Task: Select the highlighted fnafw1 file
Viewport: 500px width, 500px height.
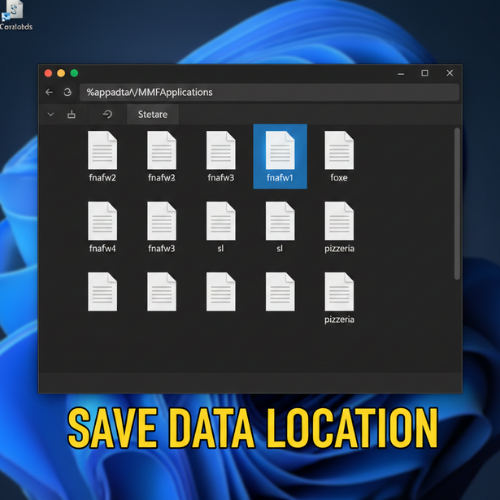Action: [x=280, y=157]
